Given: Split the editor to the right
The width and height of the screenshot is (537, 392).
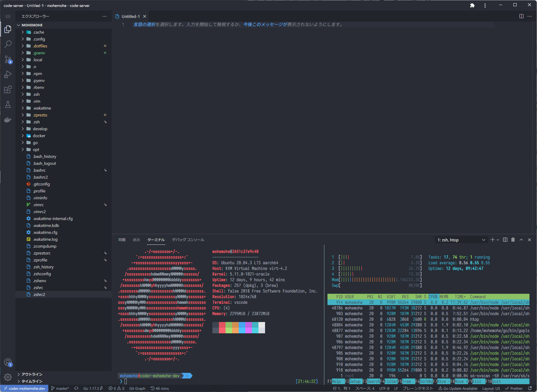Looking at the screenshot, I should tap(521, 16).
